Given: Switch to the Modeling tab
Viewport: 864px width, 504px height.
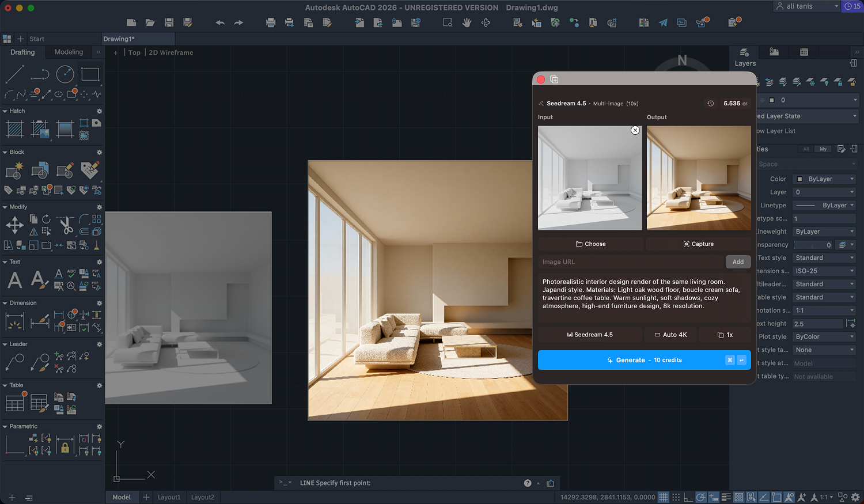Looking at the screenshot, I should (68, 52).
